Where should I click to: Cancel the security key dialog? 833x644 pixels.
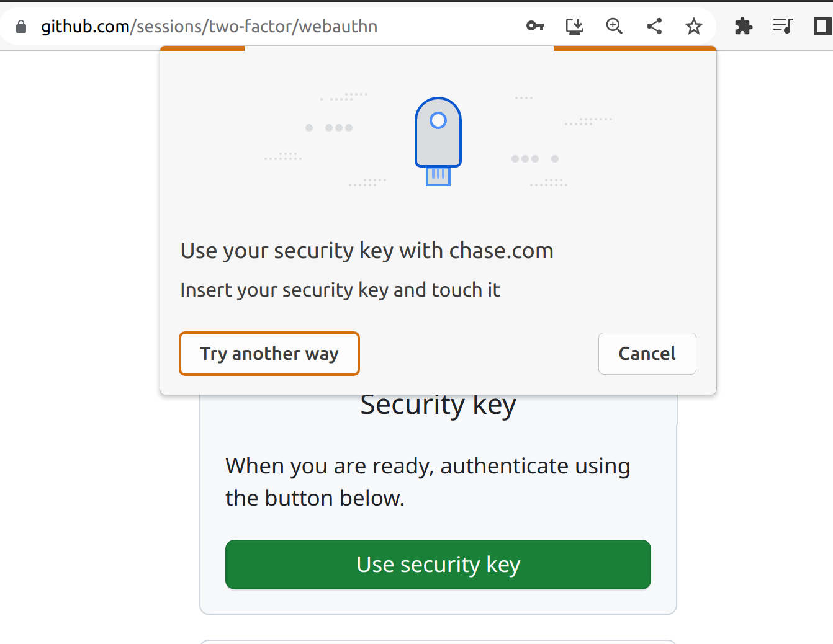(x=647, y=354)
